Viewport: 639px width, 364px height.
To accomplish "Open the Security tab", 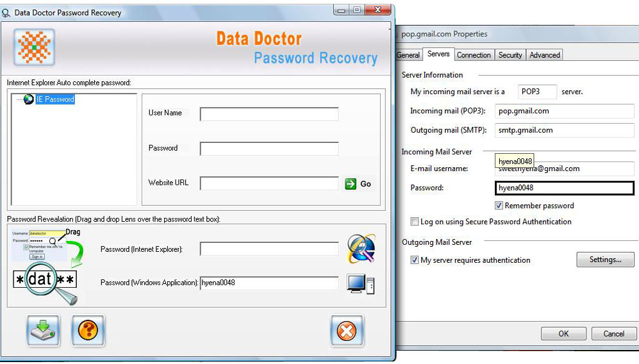I will point(510,55).
